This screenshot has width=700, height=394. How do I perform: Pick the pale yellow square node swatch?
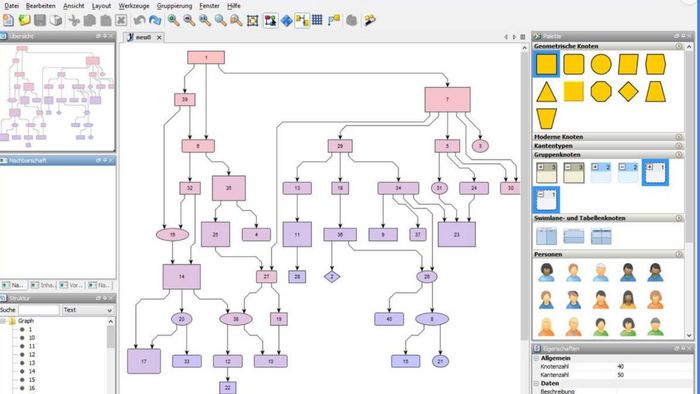[x=574, y=91]
